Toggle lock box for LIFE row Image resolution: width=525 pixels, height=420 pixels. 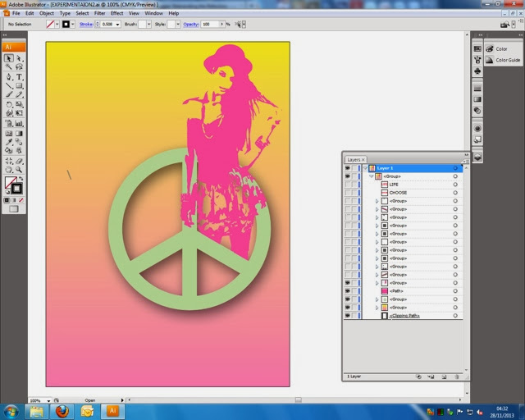coord(354,185)
